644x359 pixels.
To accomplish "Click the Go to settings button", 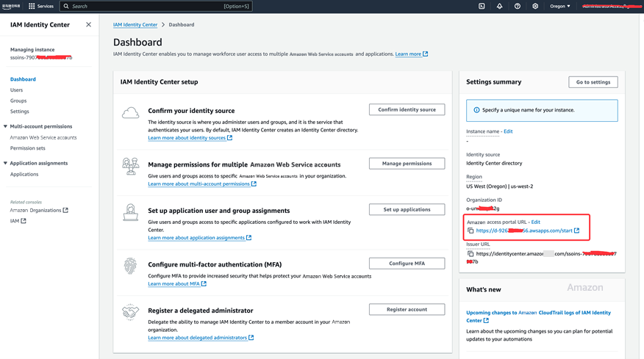I will click(593, 82).
